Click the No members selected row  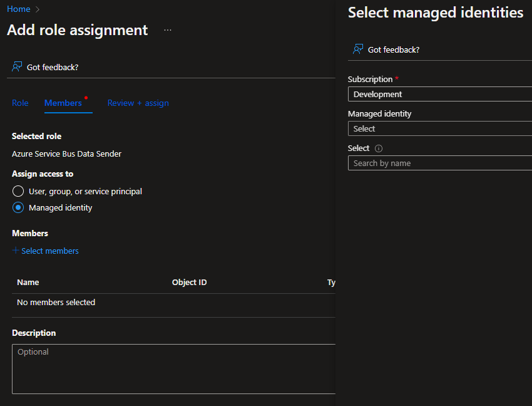(174, 303)
